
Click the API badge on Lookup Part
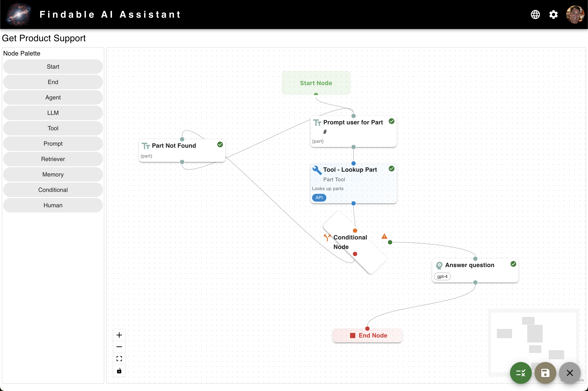coord(319,198)
